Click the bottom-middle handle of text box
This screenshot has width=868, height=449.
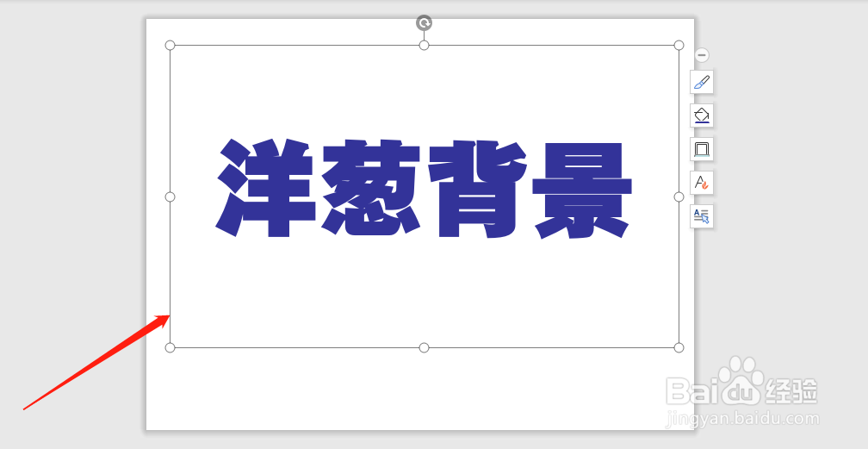click(x=424, y=347)
